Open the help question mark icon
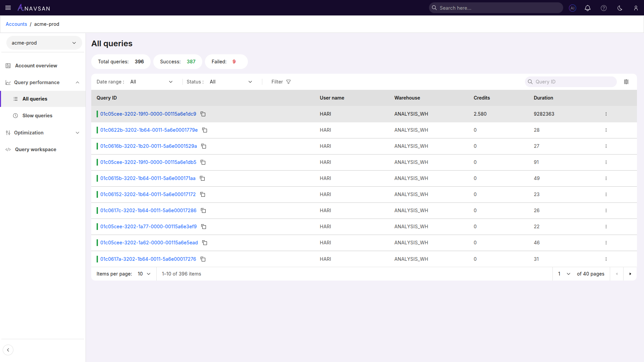Image resolution: width=644 pixels, height=362 pixels. pos(604,8)
